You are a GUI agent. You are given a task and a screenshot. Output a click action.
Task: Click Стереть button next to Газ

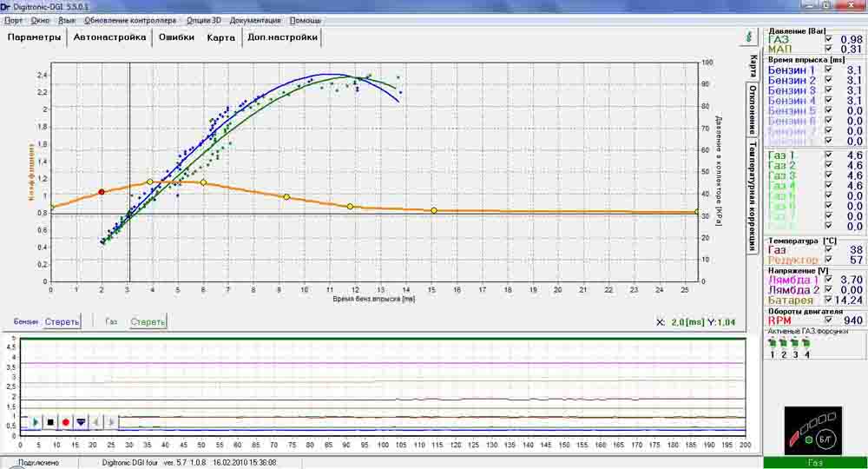click(x=148, y=321)
